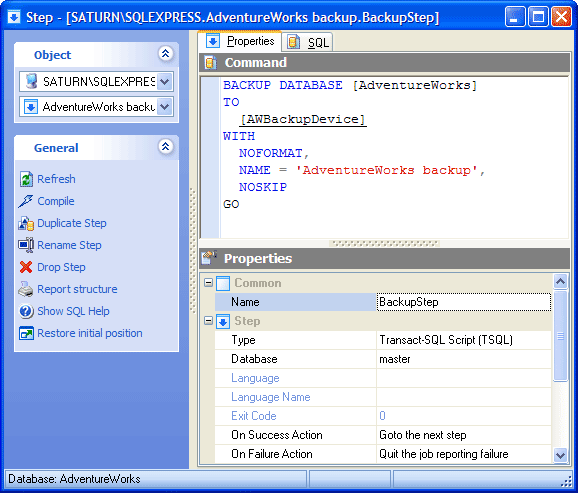This screenshot has height=493, width=578.
Task: Click the step icon in AdventureWorks backup combo
Action: point(31,107)
